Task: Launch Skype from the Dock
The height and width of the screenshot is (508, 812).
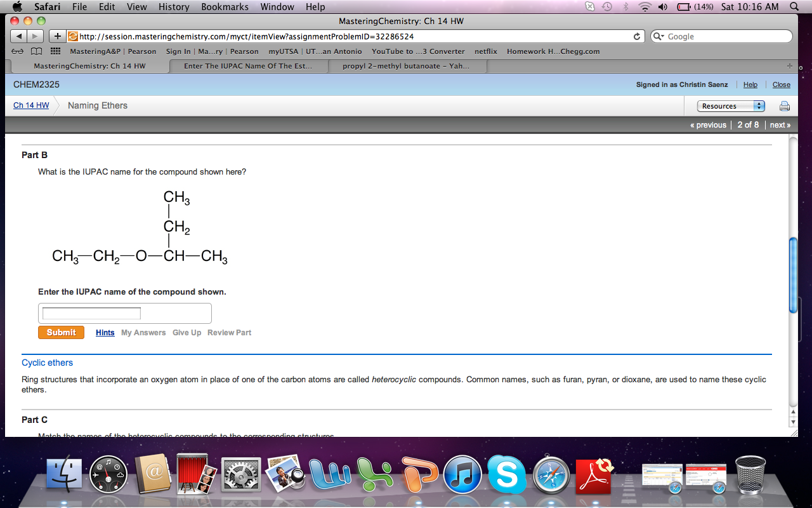Action: 507,474
